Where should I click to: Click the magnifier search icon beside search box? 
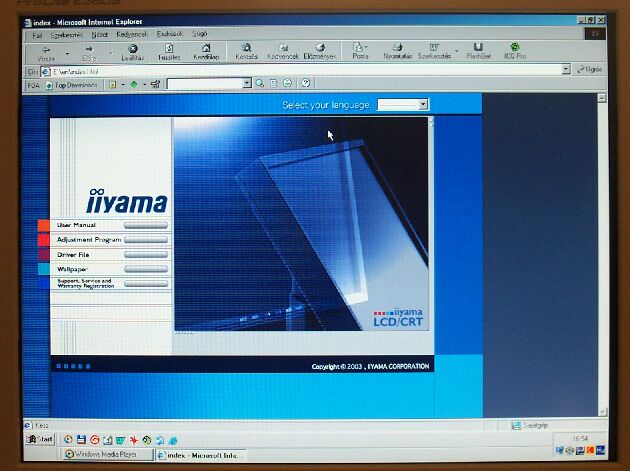pos(260,83)
